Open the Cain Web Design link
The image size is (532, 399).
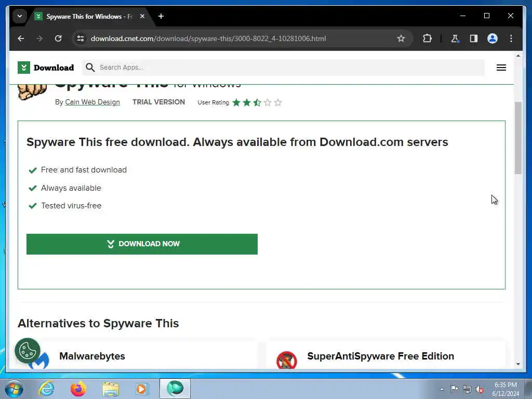pos(92,102)
